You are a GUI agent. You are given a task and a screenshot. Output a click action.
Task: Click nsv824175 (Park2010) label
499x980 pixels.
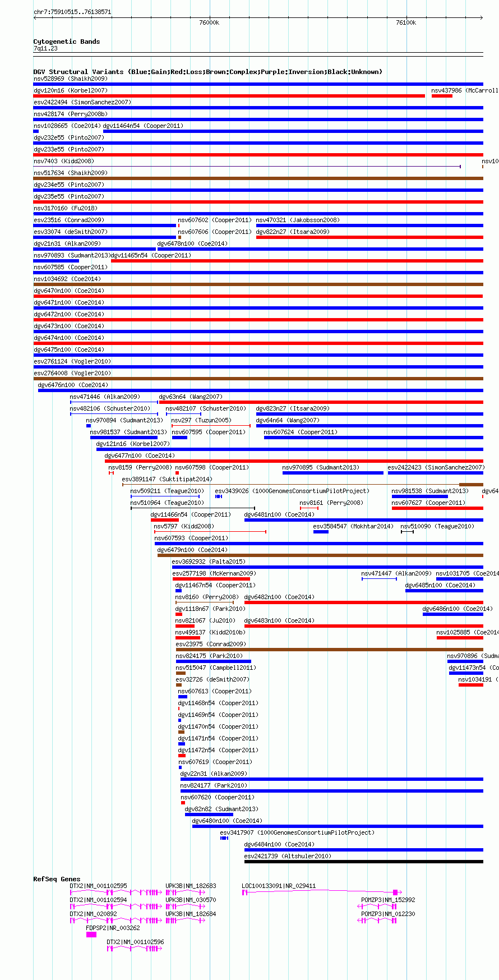click(x=209, y=656)
